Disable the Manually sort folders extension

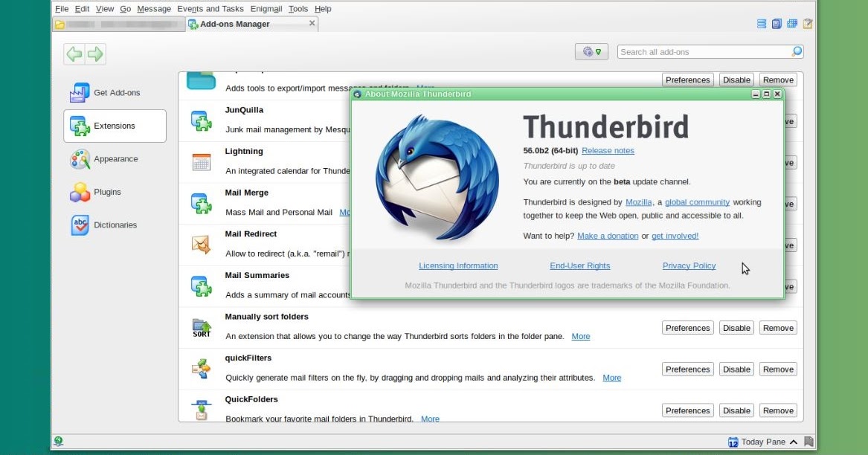coord(736,328)
